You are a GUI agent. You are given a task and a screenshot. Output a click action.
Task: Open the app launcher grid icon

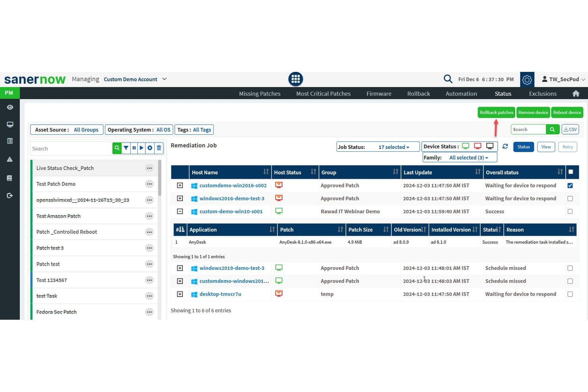[296, 79]
